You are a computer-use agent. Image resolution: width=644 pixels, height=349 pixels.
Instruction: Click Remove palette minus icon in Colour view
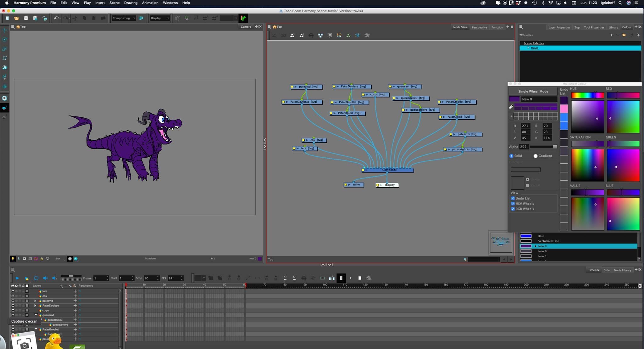pos(618,35)
